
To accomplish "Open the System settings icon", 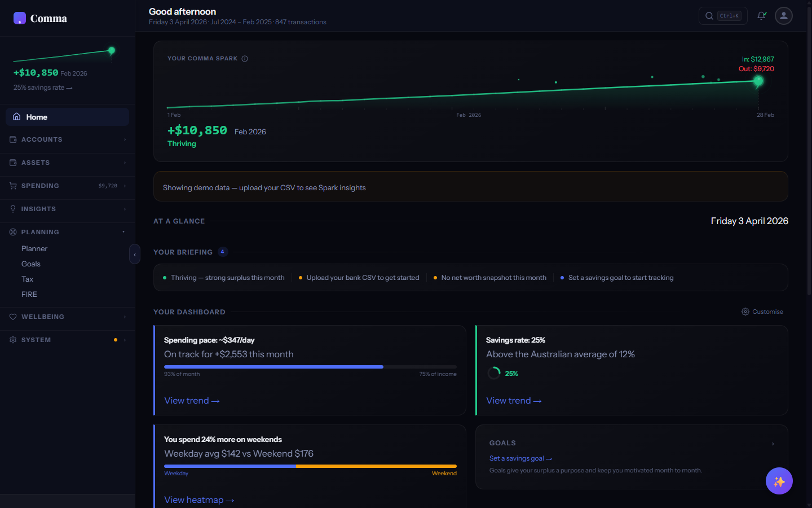I will [x=12, y=340].
